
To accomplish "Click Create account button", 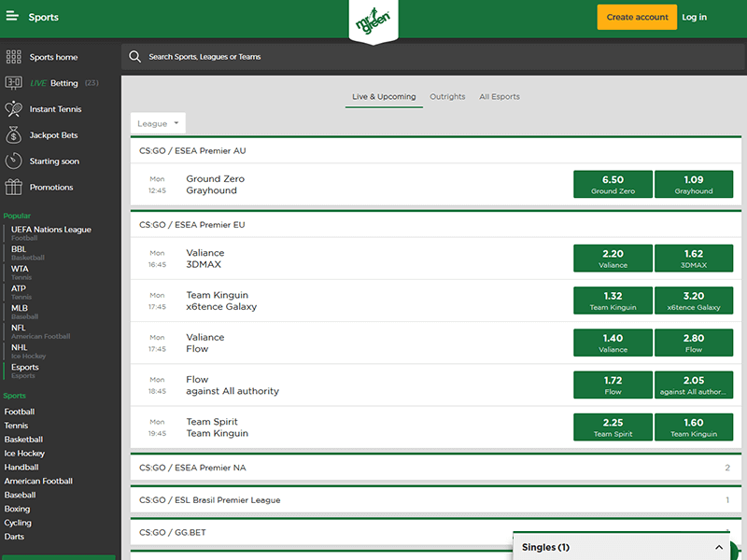I will coord(637,17).
